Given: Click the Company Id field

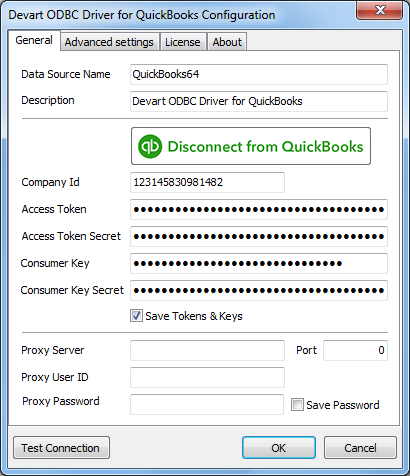Looking at the screenshot, I should click(207, 182).
